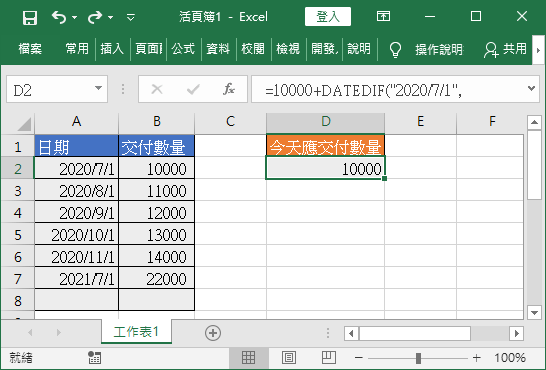Screen dimensions: 546x370
Task: Select cell with date 2021/7/1
Action: 77,278
